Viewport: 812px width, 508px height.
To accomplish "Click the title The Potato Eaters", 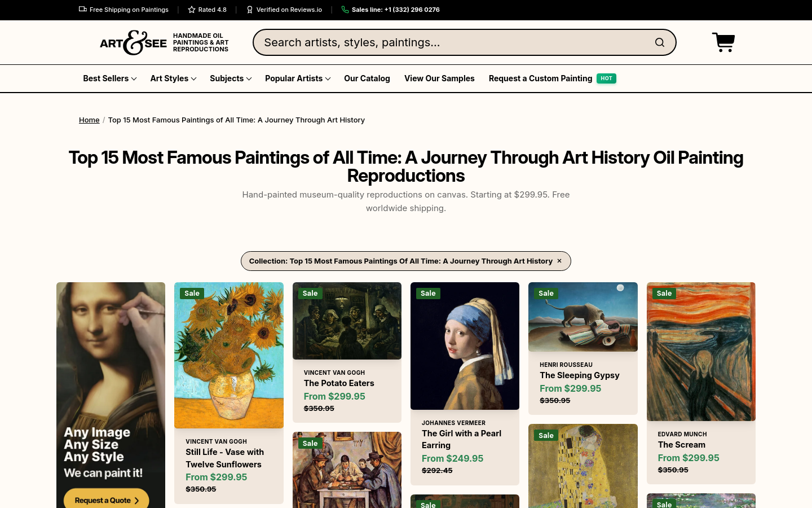I will point(339,383).
